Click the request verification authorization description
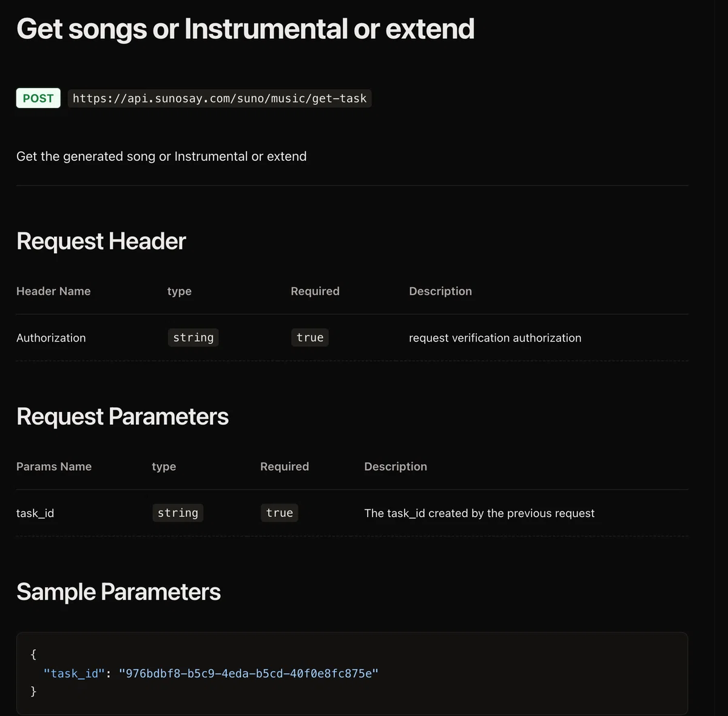This screenshot has width=728, height=716. click(495, 338)
